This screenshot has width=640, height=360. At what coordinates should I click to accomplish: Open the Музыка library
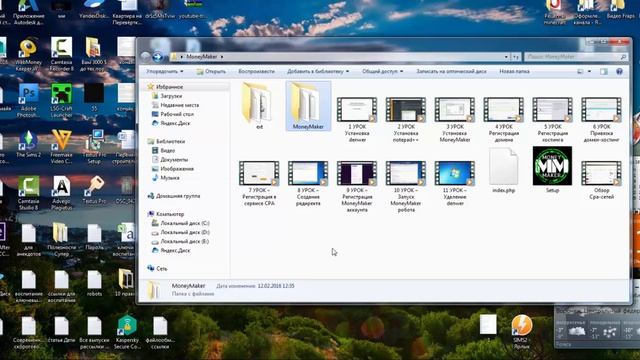point(169,178)
